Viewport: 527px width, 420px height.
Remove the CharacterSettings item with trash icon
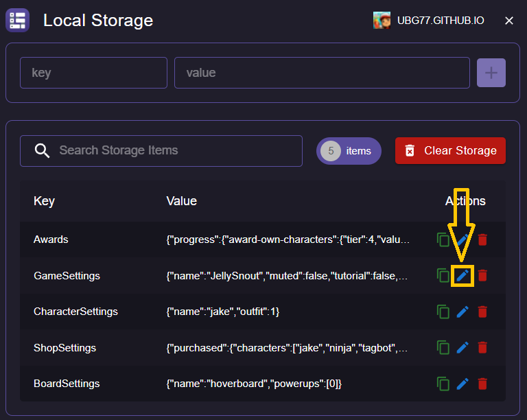point(483,312)
